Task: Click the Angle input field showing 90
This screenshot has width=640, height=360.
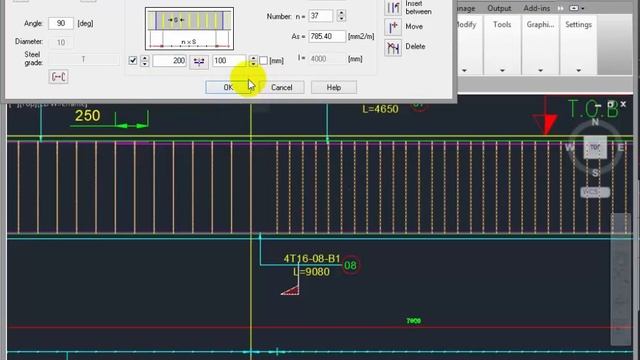Action: (x=61, y=23)
